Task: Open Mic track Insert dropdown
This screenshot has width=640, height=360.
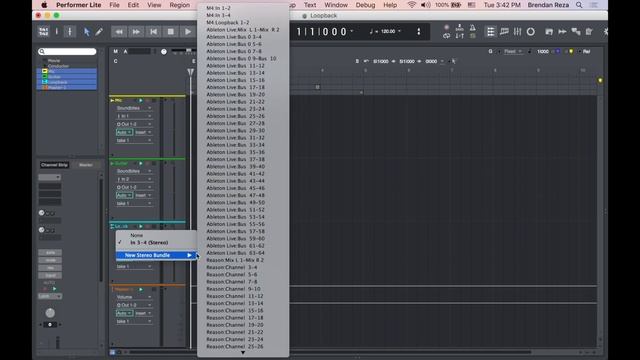Action: click(x=143, y=132)
